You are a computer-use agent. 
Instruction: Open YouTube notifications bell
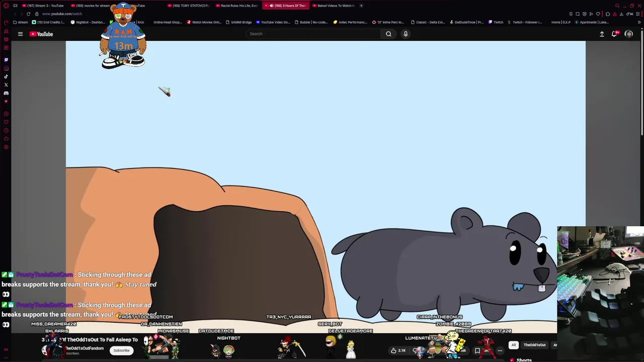coord(614,34)
